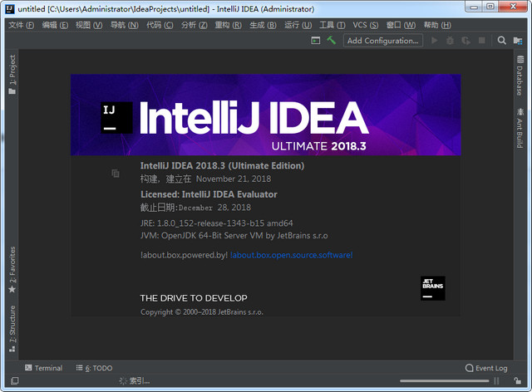
Task: Click the run target selector icon beside hammer
Action: click(316, 40)
